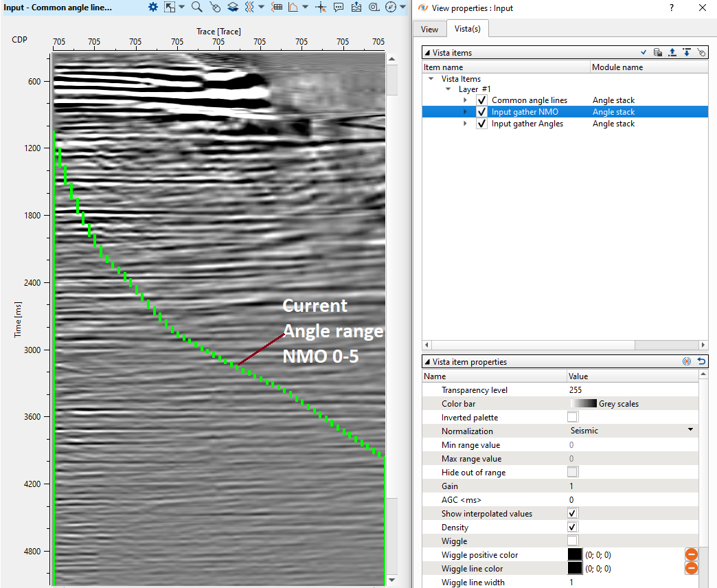717x588 pixels.
Task: Open the settings gear in the view toolbar
Action: tap(153, 7)
